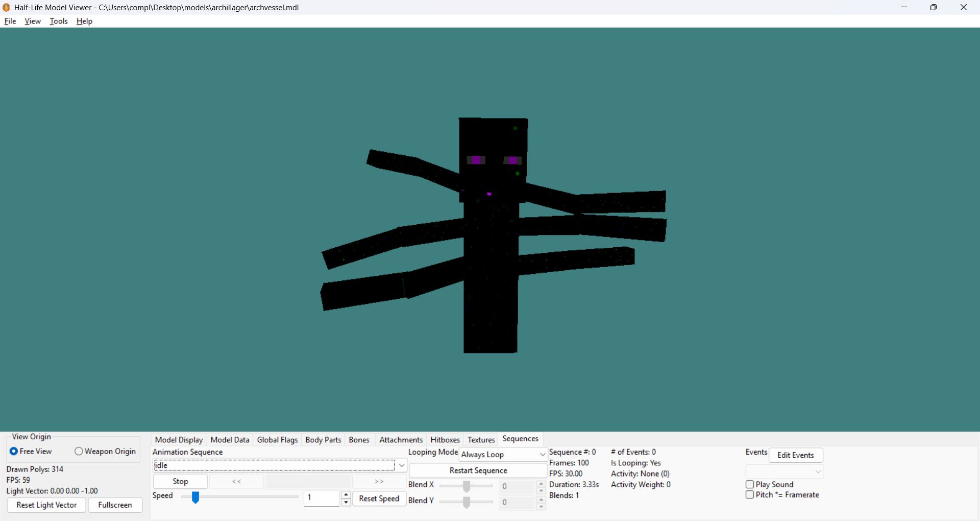The image size is (980, 521).
Task: Go to the Body Parts tab
Action: pos(323,440)
